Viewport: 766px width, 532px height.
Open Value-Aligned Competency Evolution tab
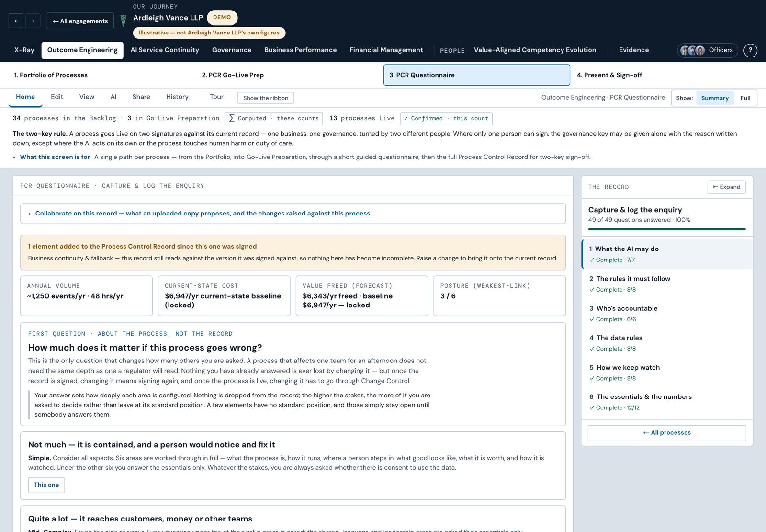(535, 50)
